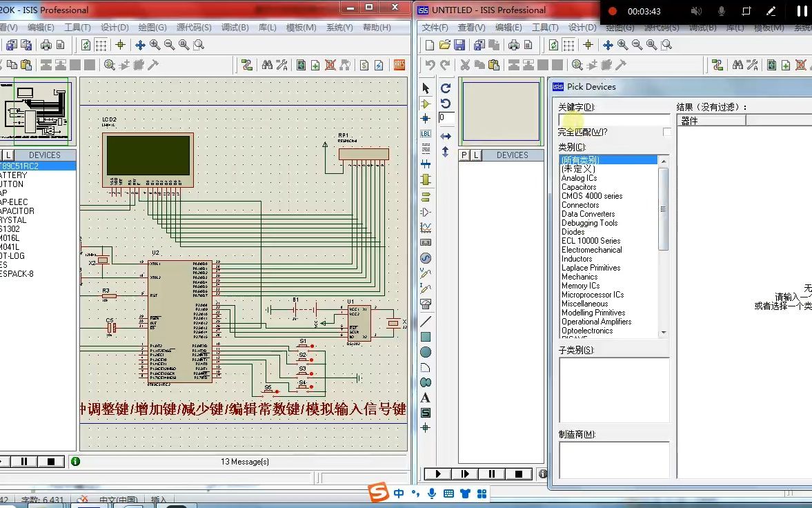Click the 关键字 keywords input field
Image resolution: width=812 pixels, height=508 pixels.
(613, 119)
